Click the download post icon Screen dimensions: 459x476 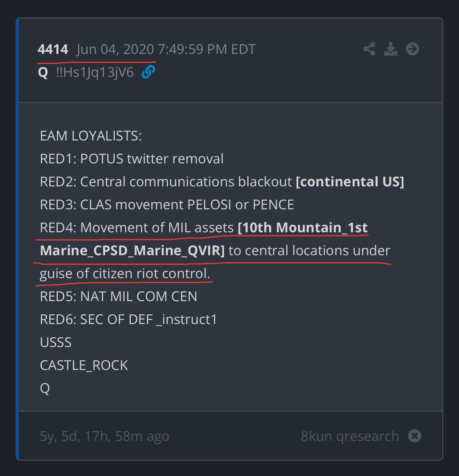(x=390, y=49)
